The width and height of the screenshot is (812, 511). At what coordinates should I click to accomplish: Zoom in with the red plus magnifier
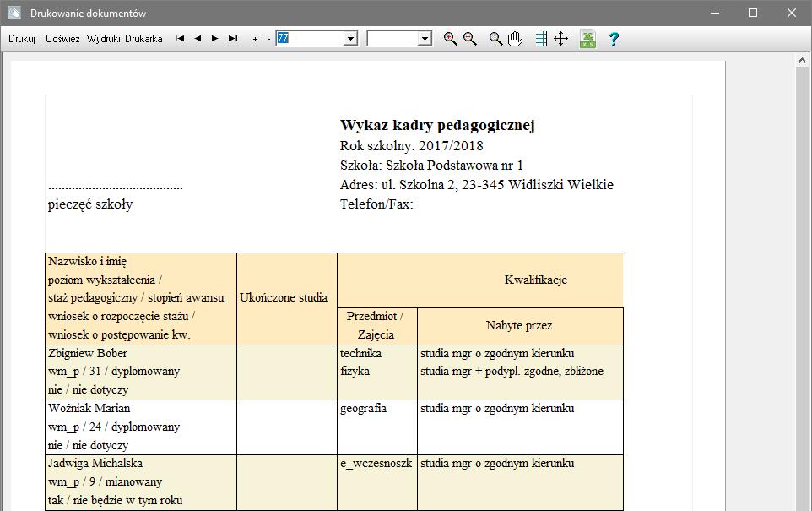tap(450, 39)
